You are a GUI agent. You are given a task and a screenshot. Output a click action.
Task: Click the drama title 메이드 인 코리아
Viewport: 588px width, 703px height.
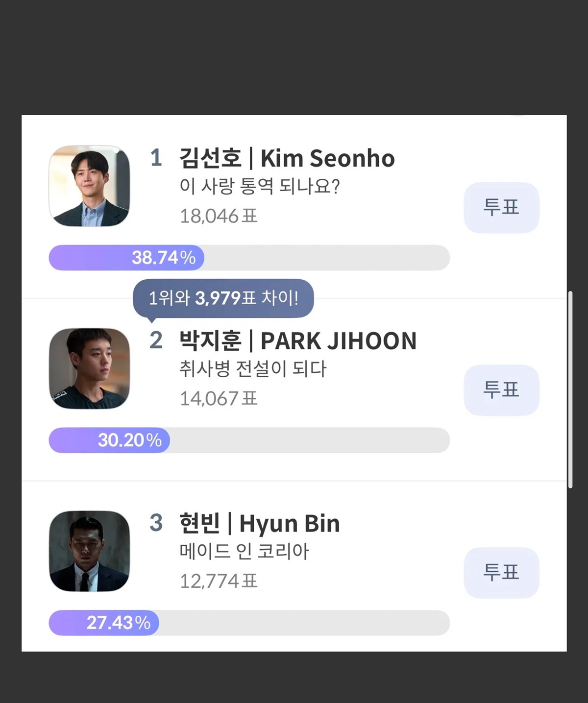[244, 552]
